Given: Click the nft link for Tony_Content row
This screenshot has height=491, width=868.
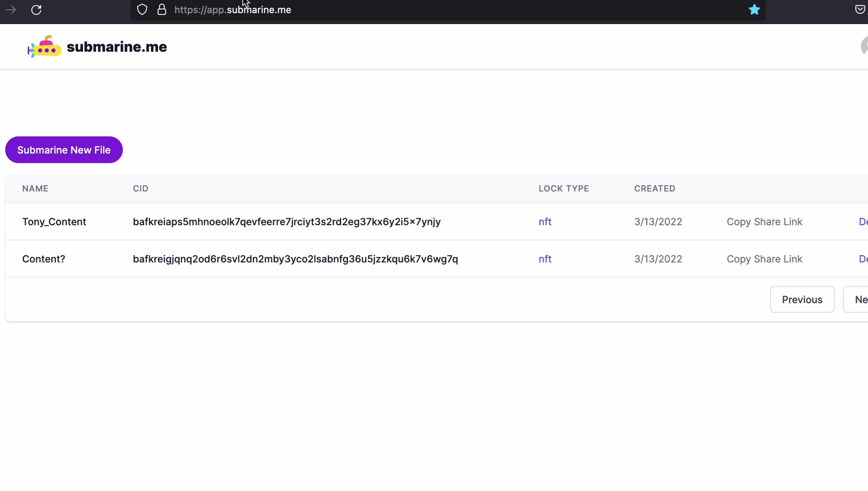Looking at the screenshot, I should (x=545, y=222).
